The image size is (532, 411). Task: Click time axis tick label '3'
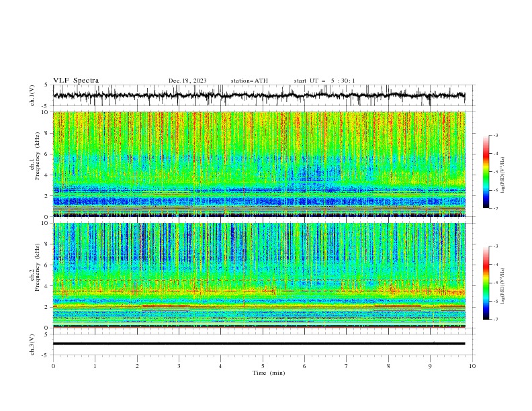pyautogui.click(x=179, y=366)
